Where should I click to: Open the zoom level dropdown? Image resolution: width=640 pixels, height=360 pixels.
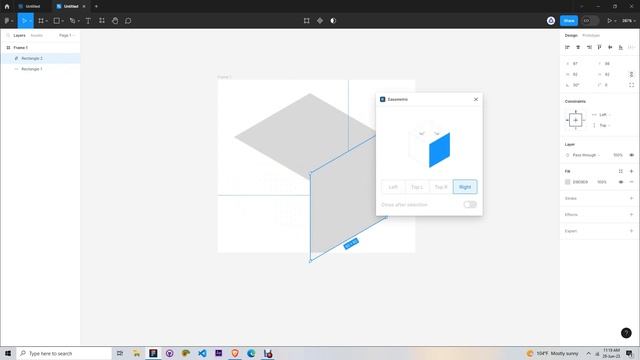[629, 21]
